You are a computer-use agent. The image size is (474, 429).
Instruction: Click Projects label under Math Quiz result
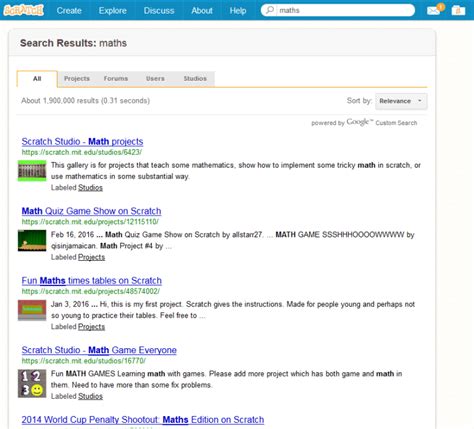pyautogui.click(x=91, y=257)
